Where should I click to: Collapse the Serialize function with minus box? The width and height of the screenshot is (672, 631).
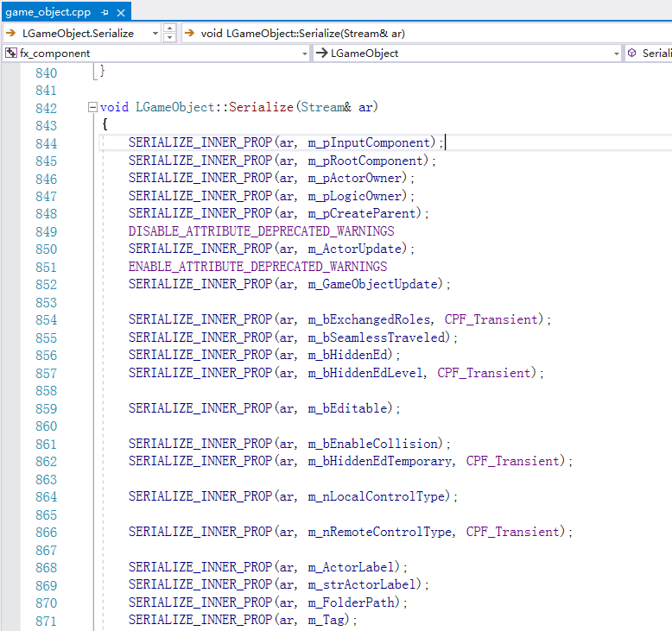(x=92, y=107)
